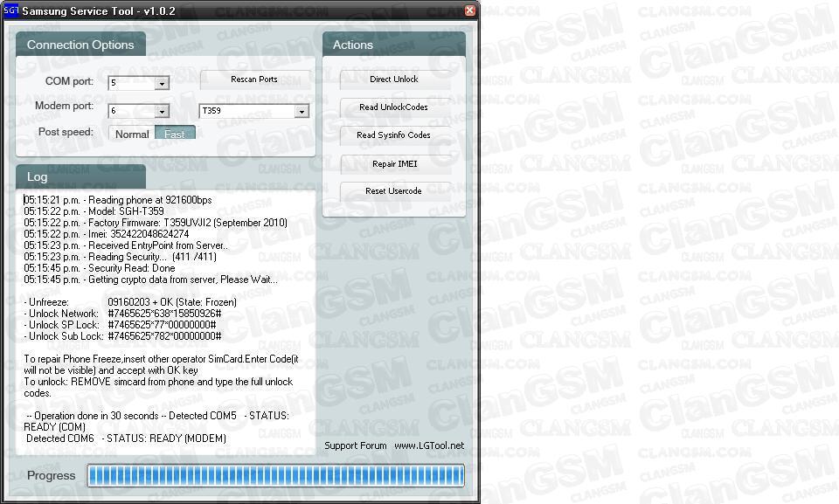Click the Unlock SP Lock code line

tap(120, 325)
